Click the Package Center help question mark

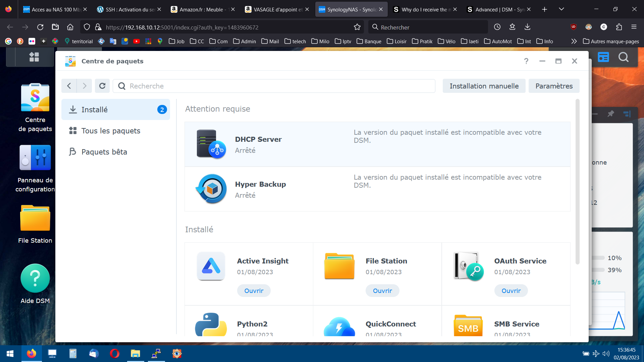coord(526,61)
